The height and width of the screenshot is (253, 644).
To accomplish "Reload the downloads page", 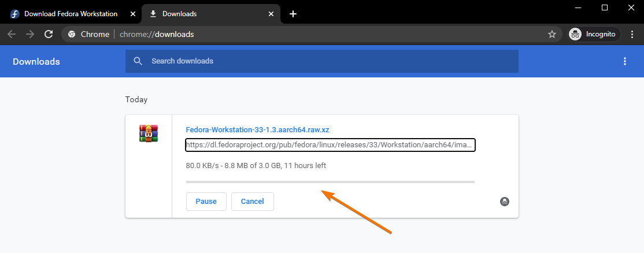I will click(x=49, y=34).
